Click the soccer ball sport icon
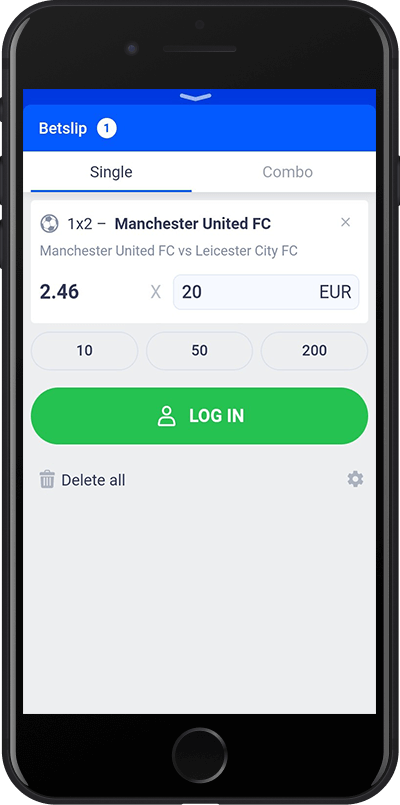This screenshot has width=400, height=805. pyautogui.click(x=49, y=224)
